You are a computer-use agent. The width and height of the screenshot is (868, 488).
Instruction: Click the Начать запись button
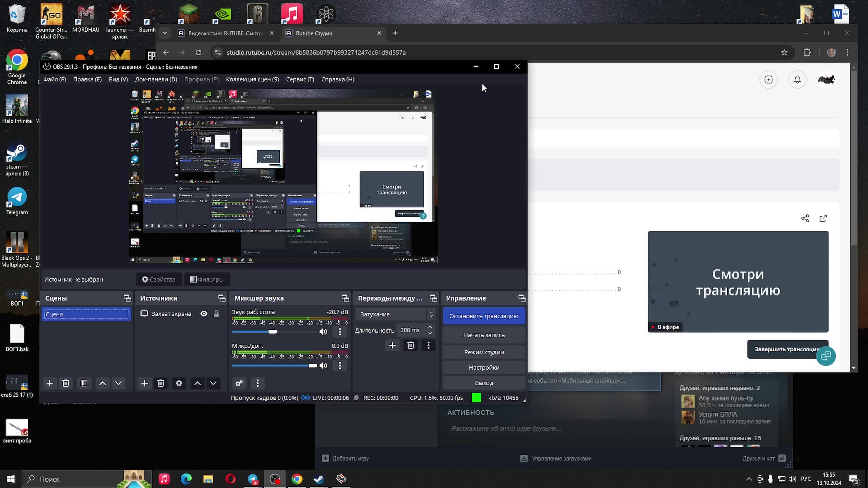[x=484, y=335]
